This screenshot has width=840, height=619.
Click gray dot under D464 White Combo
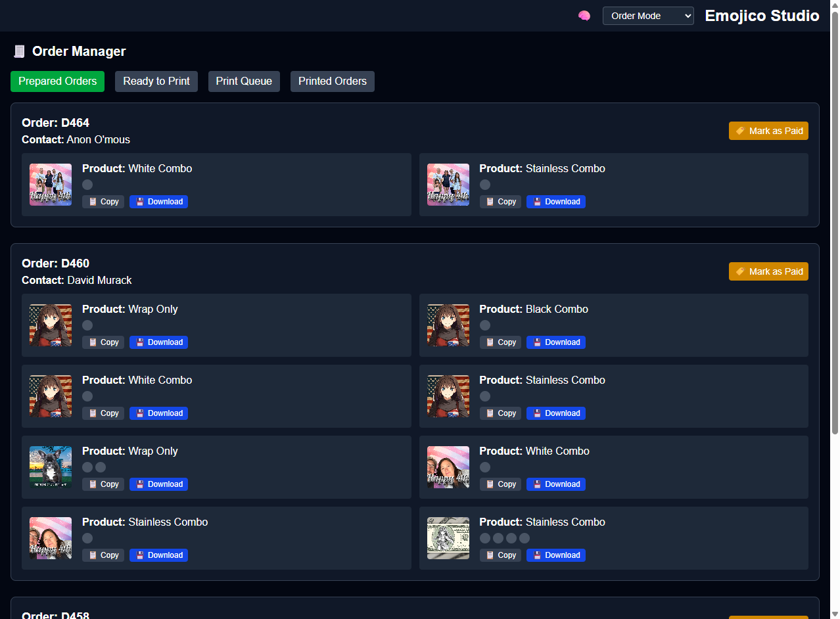87,185
